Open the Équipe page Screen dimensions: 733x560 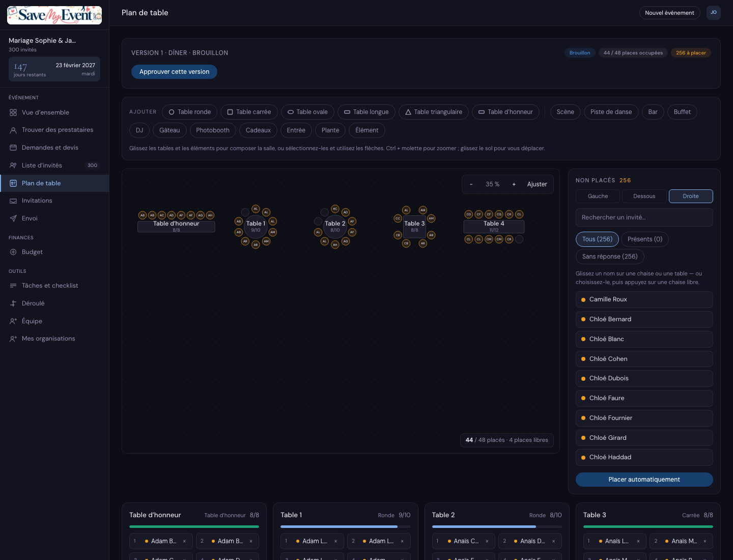(54, 321)
